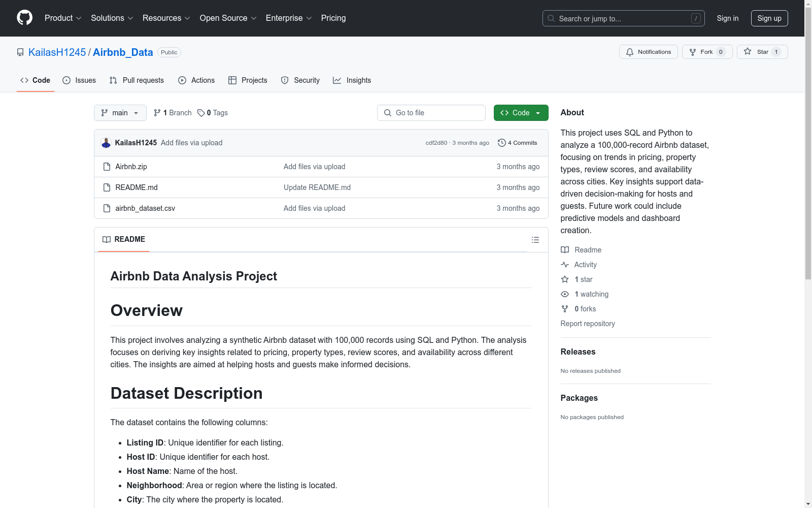Screen dimensions: 812x508
Task: Switch to the Code tab
Action: pyautogui.click(x=35, y=80)
